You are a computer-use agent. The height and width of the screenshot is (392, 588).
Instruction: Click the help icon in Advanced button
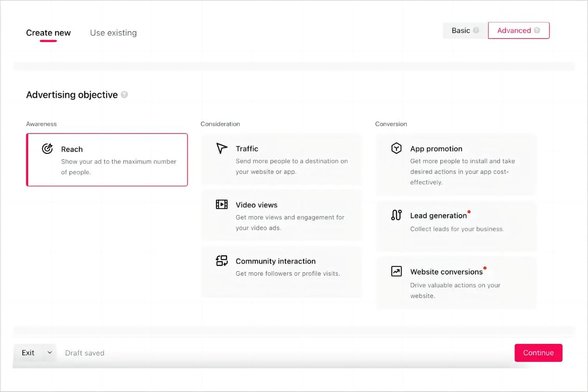[537, 31]
